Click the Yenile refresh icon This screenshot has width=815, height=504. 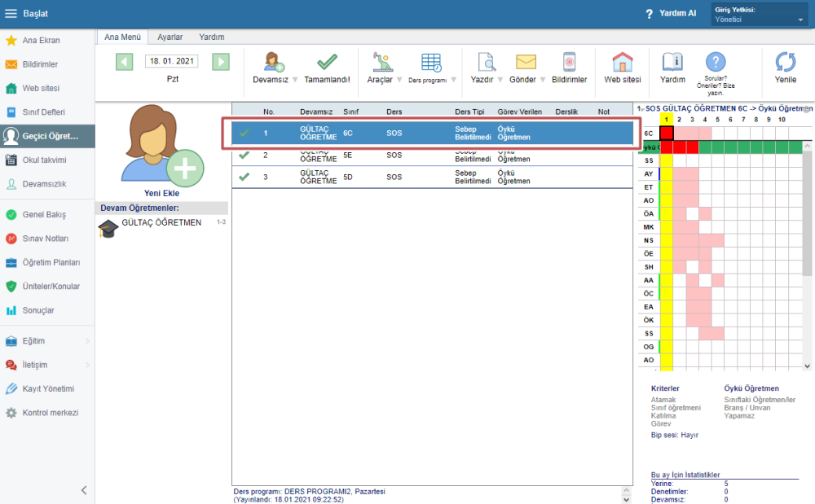pos(786,63)
